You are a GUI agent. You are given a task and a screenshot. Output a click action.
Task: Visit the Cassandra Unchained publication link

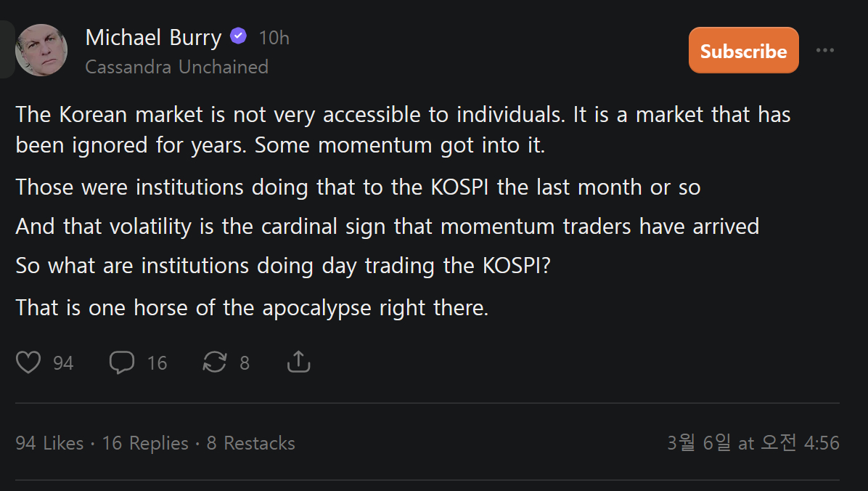point(176,67)
